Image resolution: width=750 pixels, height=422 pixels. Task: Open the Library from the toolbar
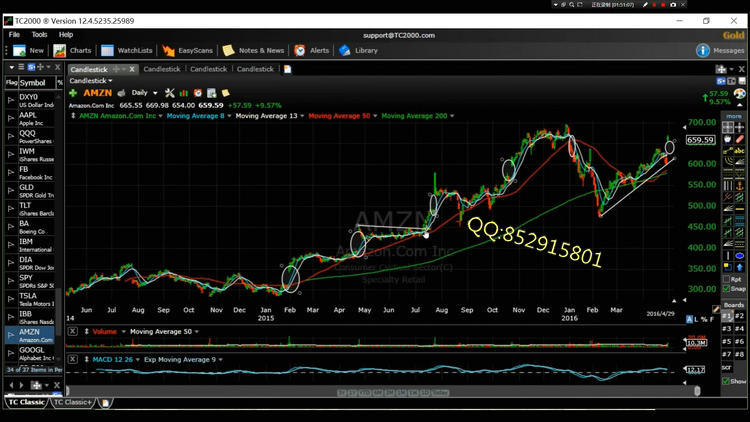(358, 50)
